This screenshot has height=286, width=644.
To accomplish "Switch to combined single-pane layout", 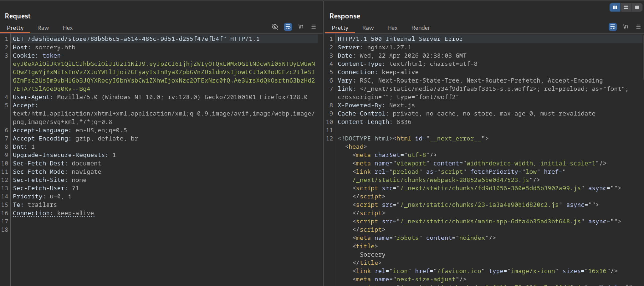I will click(x=637, y=7).
